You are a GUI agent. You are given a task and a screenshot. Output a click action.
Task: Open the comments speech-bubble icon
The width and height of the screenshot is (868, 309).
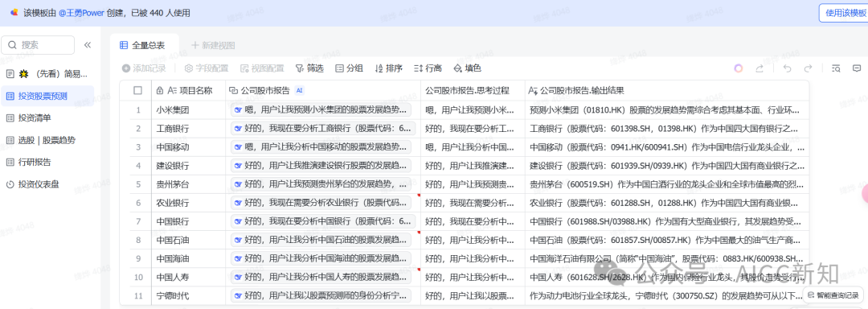[857, 68]
